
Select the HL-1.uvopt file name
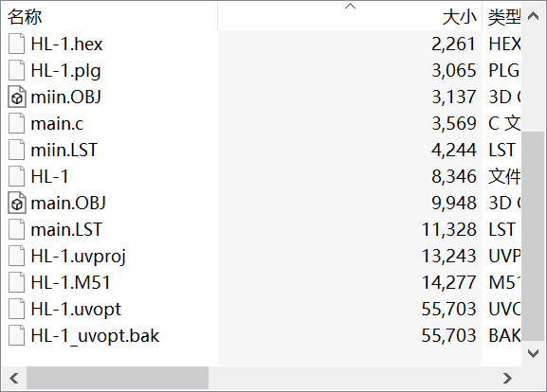[76, 309]
